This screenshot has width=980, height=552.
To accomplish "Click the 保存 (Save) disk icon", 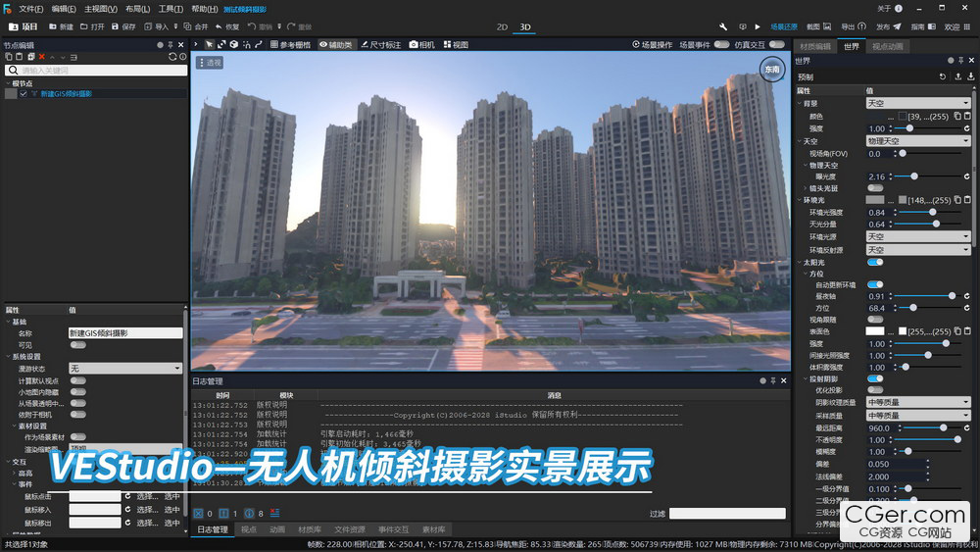I will point(115,26).
